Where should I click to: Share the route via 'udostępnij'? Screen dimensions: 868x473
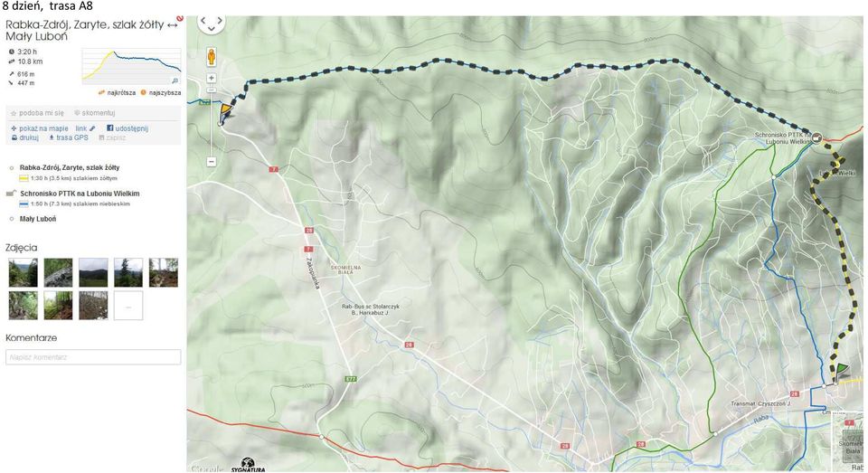[127, 128]
